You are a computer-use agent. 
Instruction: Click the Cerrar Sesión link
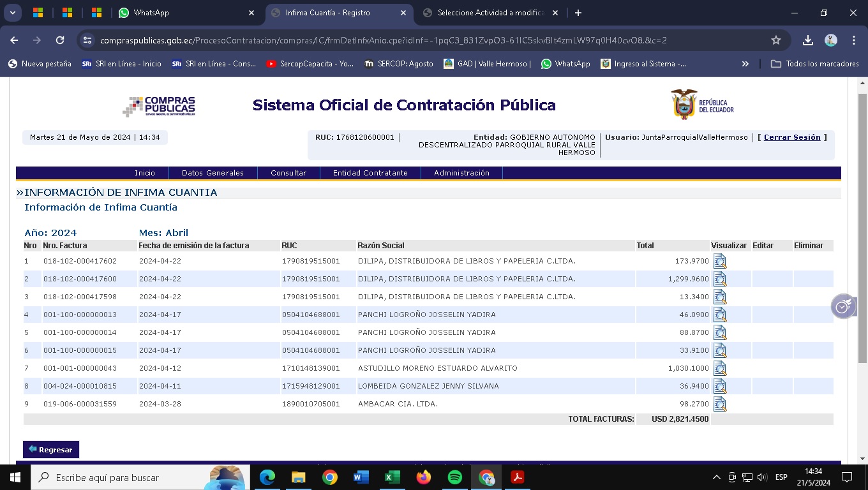792,137
